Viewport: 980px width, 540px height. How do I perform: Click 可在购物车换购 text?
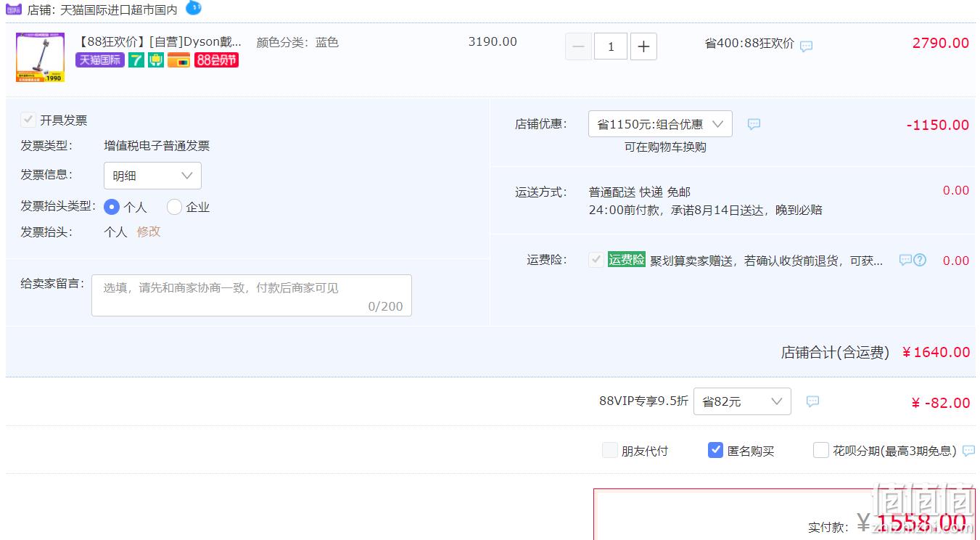(x=665, y=147)
